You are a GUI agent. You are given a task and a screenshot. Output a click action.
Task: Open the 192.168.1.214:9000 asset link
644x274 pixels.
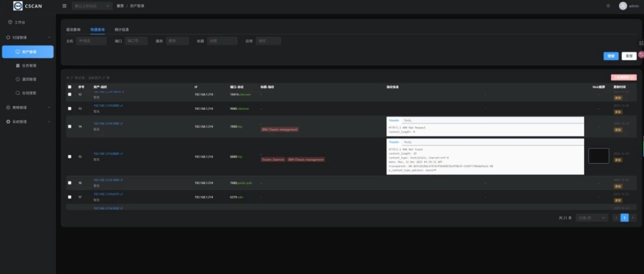106,105
